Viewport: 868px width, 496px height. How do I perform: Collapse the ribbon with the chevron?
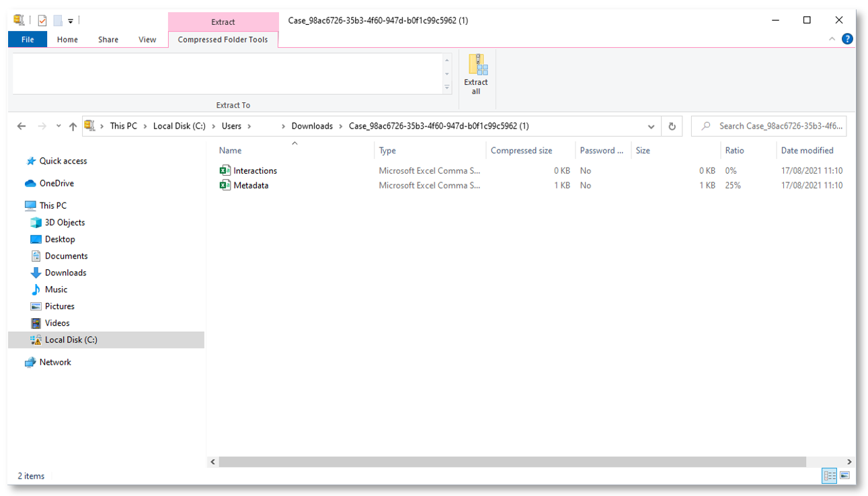[x=832, y=39]
